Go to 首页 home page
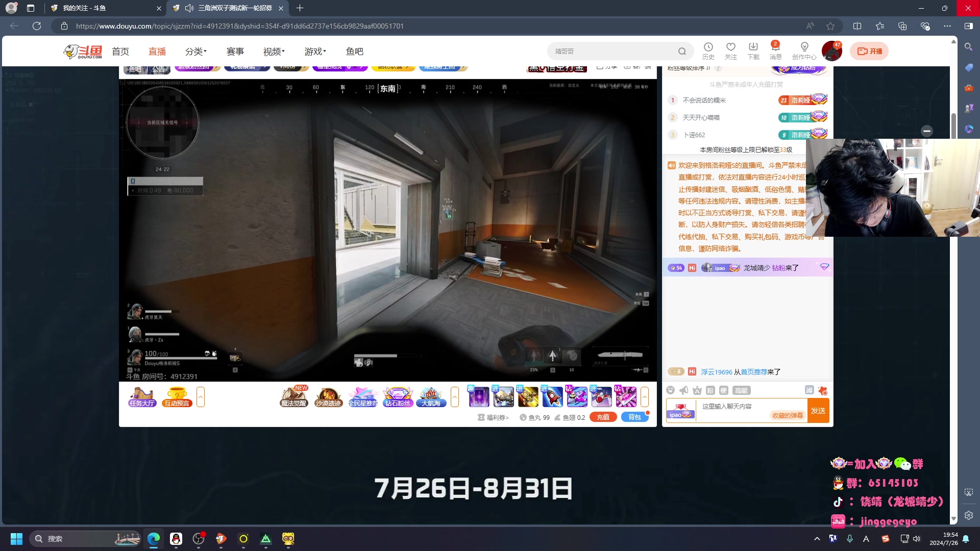Image resolution: width=980 pixels, height=551 pixels. click(120, 52)
